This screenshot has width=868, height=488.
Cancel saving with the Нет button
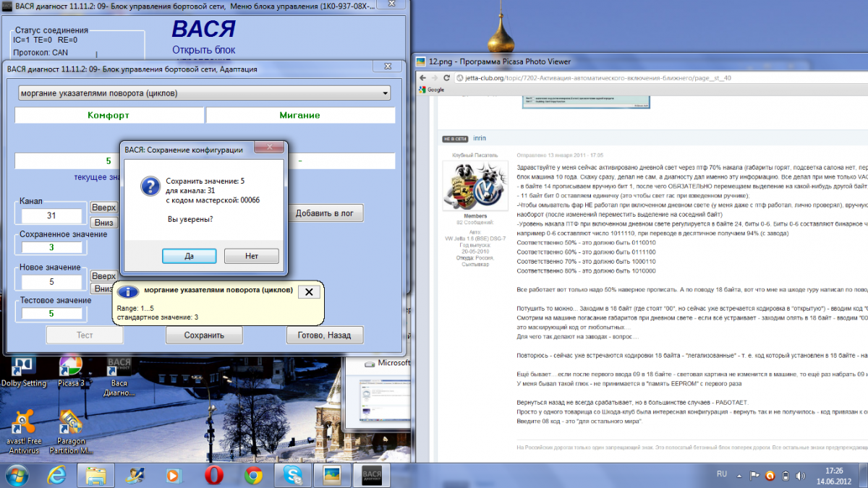252,256
